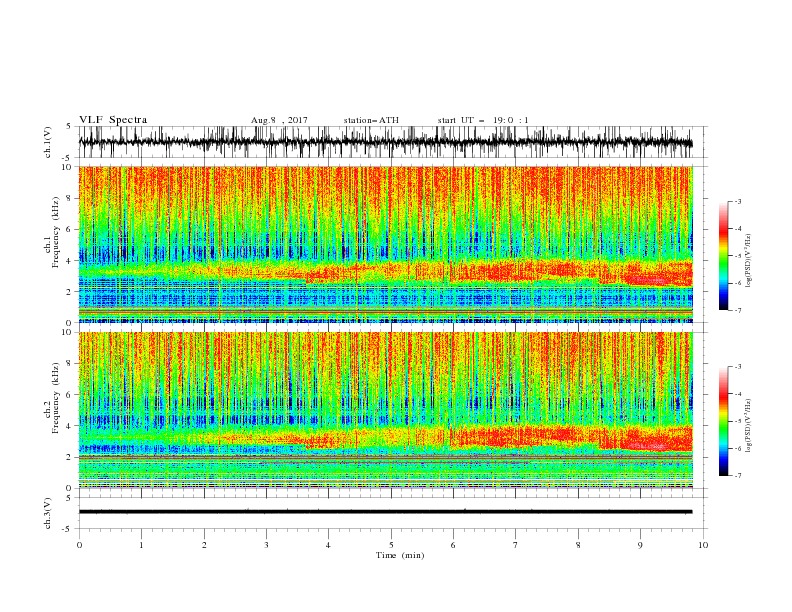
Task: Click the time axis tick label '9'
Action: (640, 545)
